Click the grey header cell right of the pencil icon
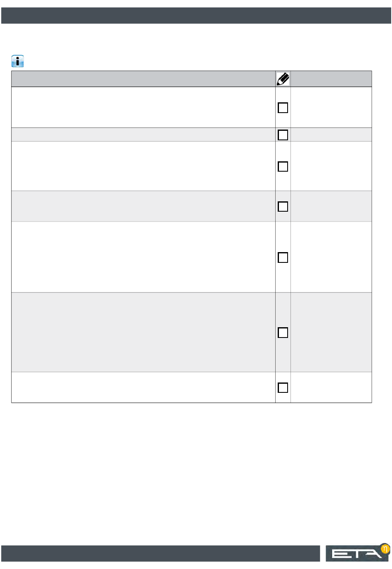The image size is (392, 569). [x=331, y=79]
